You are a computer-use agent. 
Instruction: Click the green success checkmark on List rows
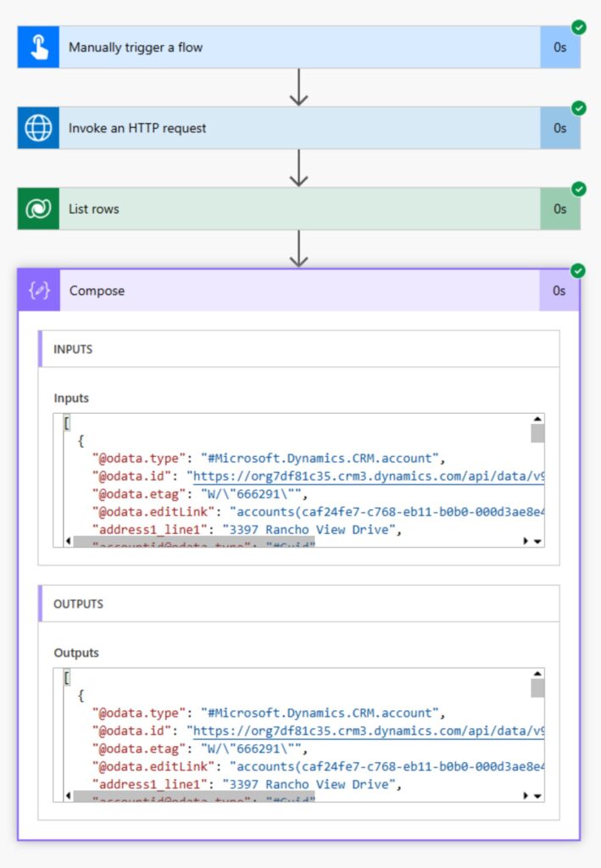click(579, 189)
